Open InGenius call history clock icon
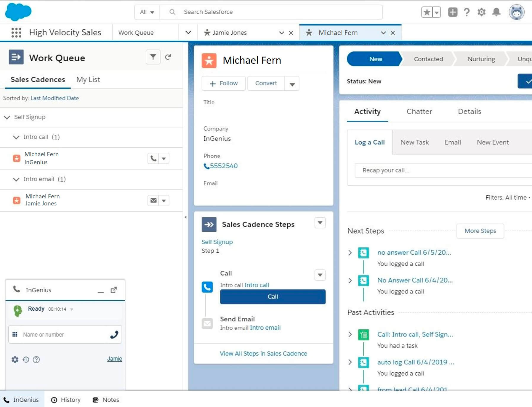 (26, 359)
